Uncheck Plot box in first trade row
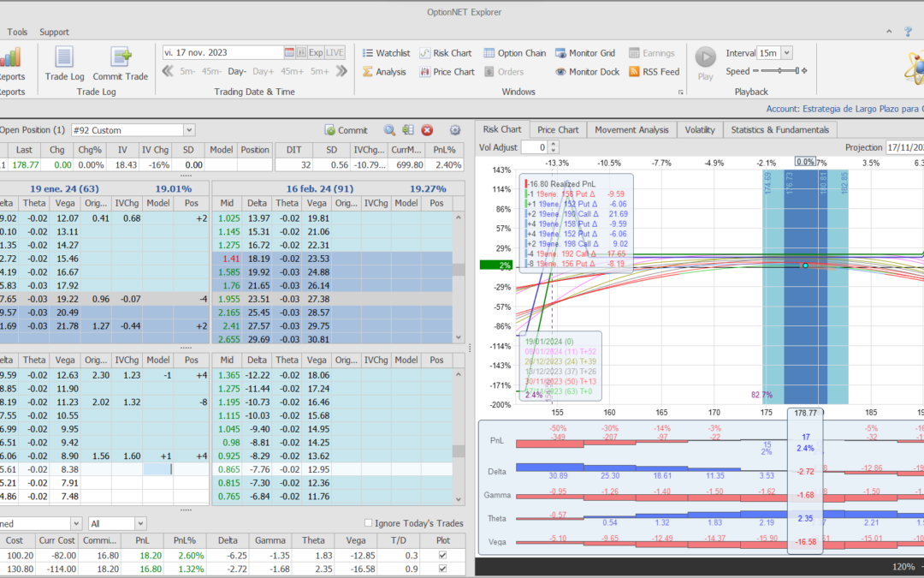This screenshot has height=578, width=924. tap(441, 556)
